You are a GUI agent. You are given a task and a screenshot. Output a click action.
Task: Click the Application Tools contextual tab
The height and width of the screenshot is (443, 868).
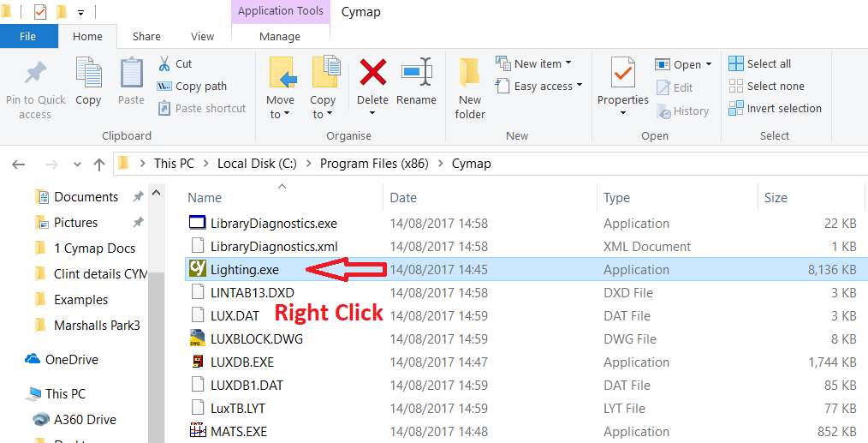coord(281,11)
